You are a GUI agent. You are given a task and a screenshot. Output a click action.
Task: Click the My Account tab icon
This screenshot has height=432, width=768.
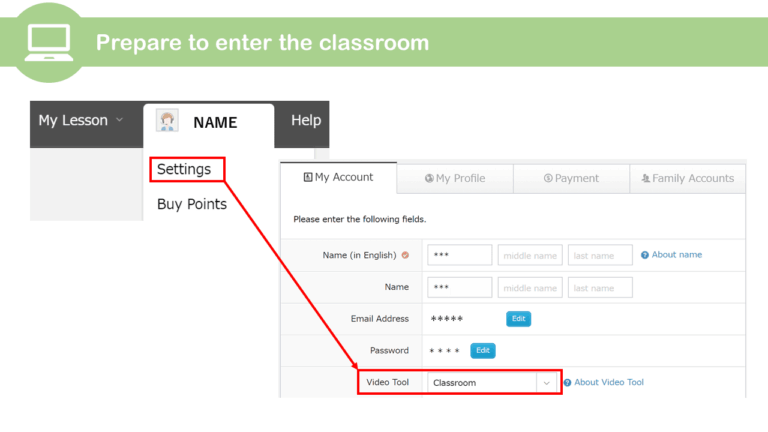[x=308, y=178]
